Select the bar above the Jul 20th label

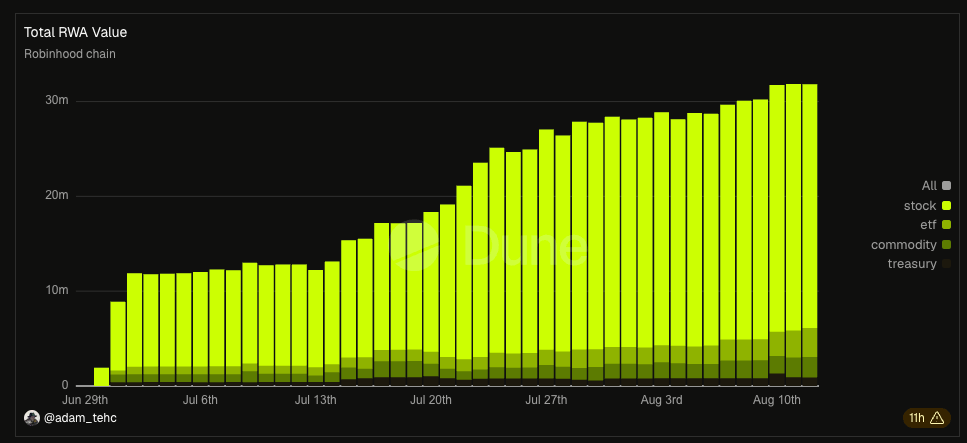pyautogui.click(x=431, y=299)
